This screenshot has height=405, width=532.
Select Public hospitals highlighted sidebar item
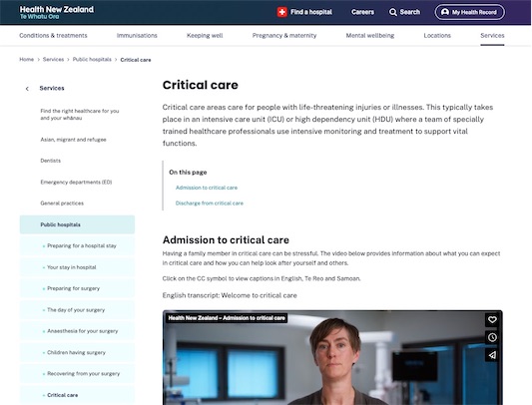click(x=77, y=224)
